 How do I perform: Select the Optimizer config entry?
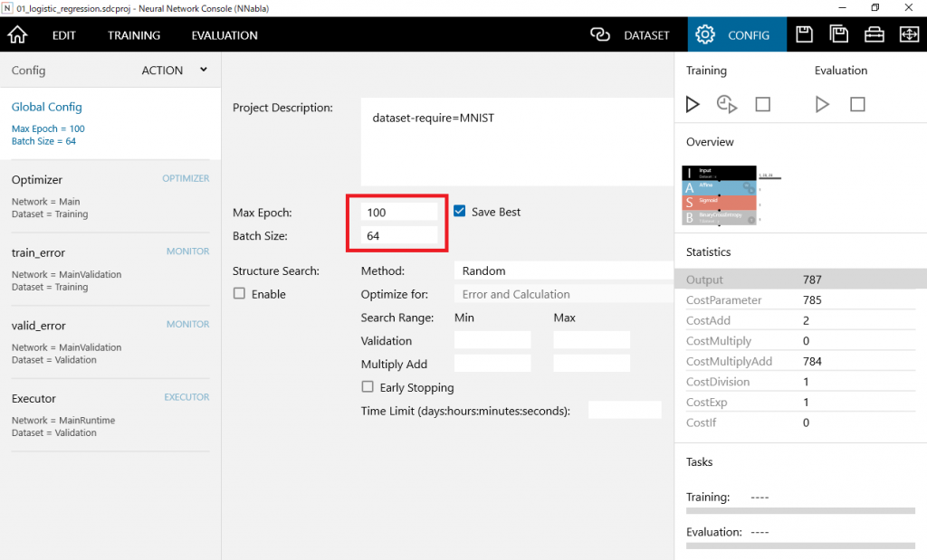(110, 196)
